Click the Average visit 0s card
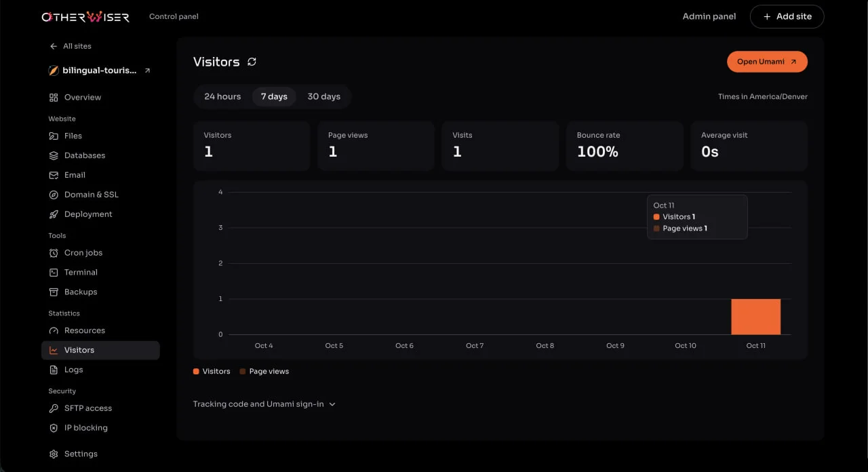The width and height of the screenshot is (868, 472). (749, 146)
